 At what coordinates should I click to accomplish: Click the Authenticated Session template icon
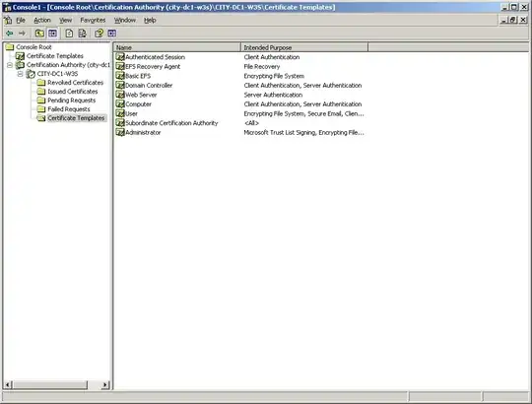pos(120,56)
